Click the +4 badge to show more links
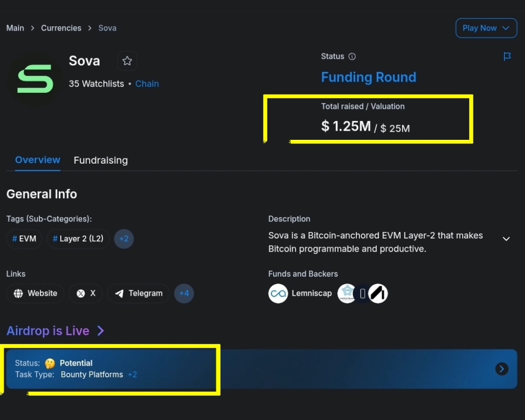The image size is (525, 420). pyautogui.click(x=184, y=293)
